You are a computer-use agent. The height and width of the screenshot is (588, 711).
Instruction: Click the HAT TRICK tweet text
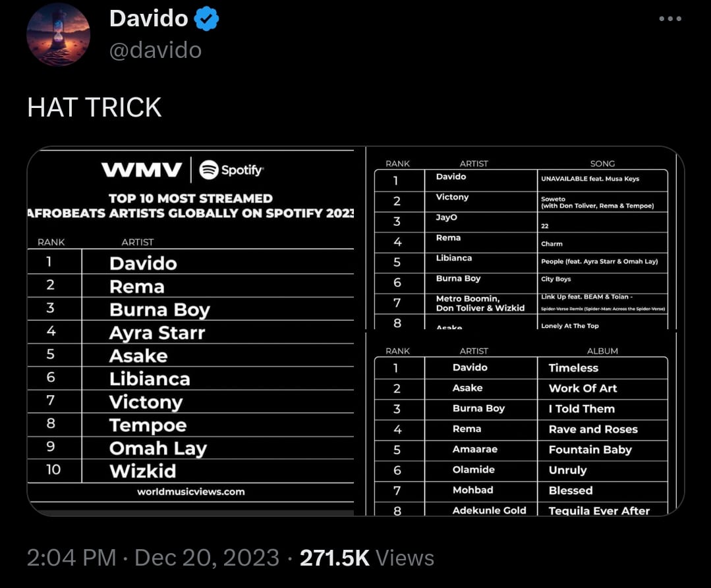tap(94, 107)
